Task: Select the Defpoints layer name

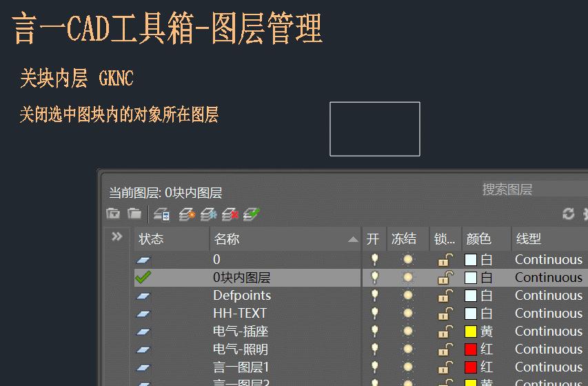Action: coord(242,296)
